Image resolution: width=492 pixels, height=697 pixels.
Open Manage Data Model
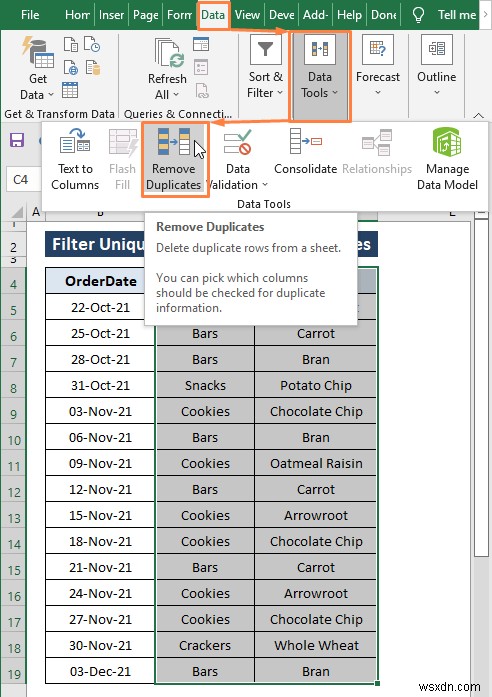[447, 159]
